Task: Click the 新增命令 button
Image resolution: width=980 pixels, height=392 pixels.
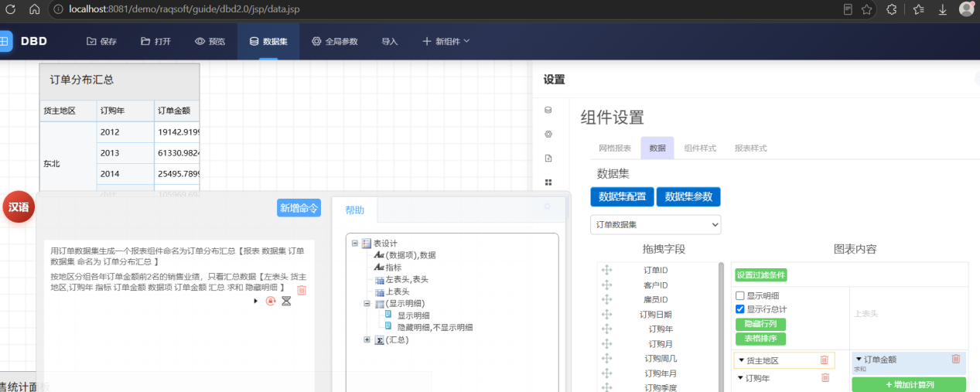Action: coord(299,208)
